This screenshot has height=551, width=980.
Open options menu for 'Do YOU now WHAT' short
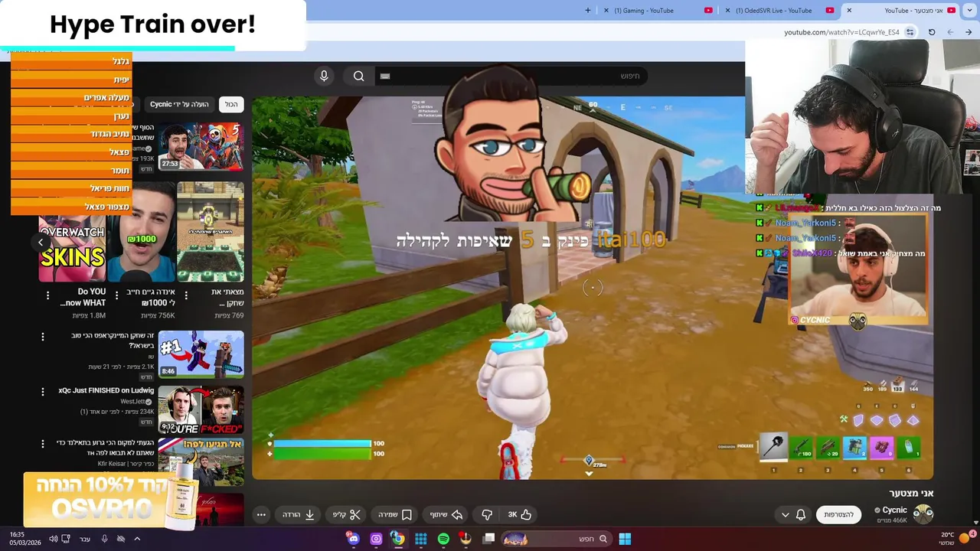47,295
